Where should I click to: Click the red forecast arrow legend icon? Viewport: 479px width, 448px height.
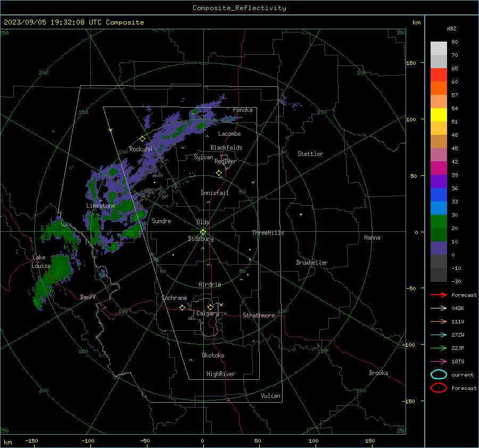439,295
